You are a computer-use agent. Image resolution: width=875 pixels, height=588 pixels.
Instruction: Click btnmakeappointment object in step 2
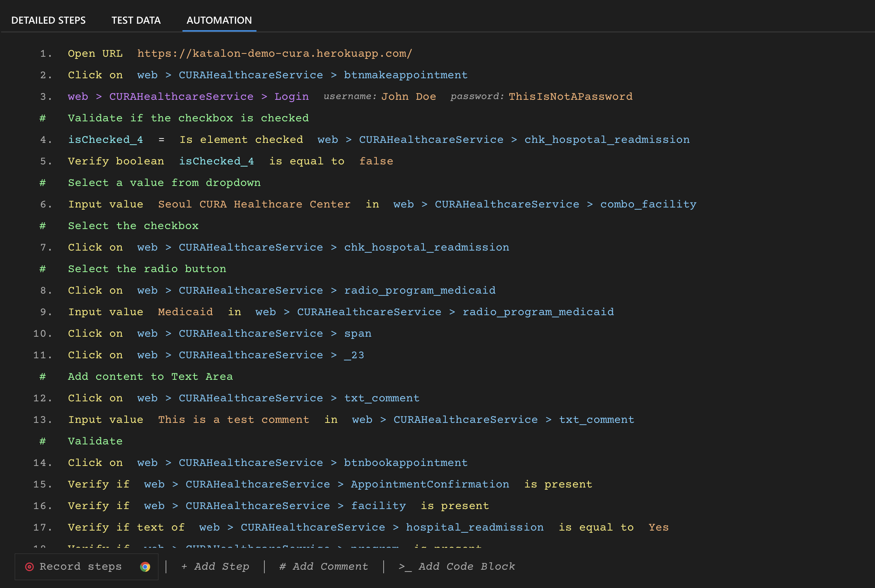click(406, 75)
